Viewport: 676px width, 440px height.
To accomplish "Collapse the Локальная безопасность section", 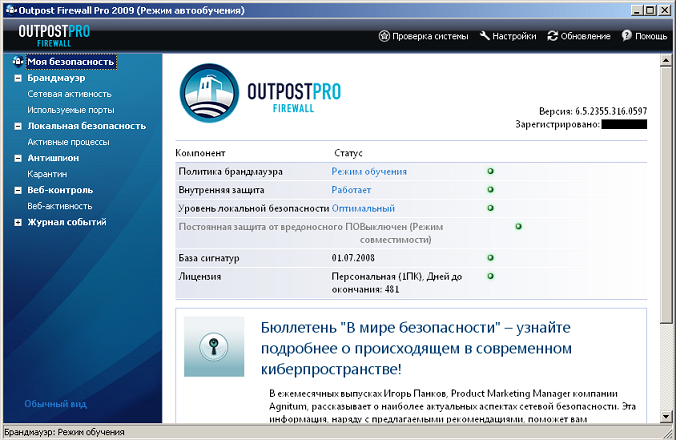I will coord(18,126).
